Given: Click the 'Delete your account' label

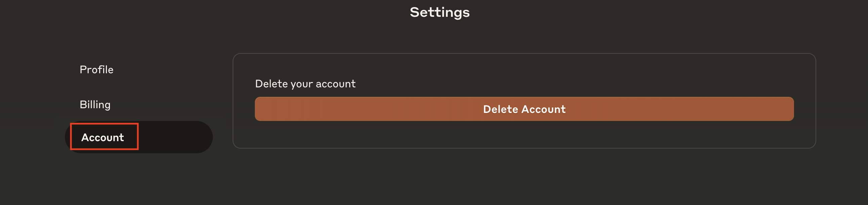Looking at the screenshot, I should click(x=305, y=84).
